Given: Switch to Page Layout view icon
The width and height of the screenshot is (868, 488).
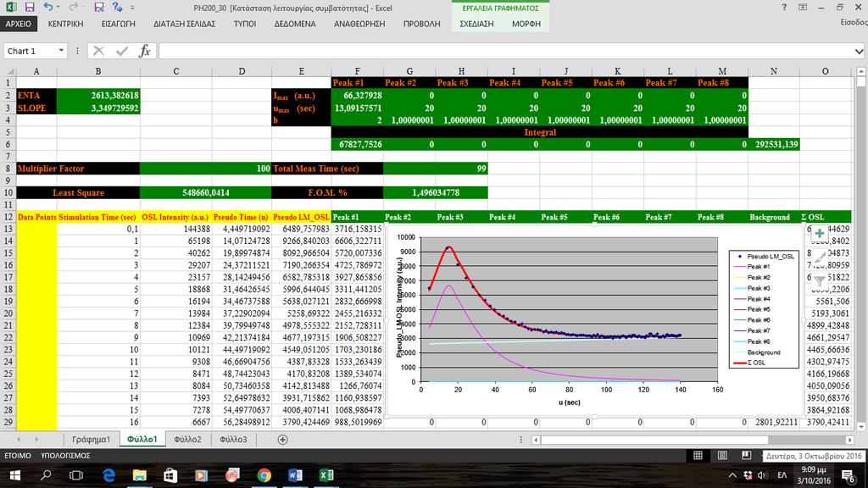Looking at the screenshot, I should (722, 455).
